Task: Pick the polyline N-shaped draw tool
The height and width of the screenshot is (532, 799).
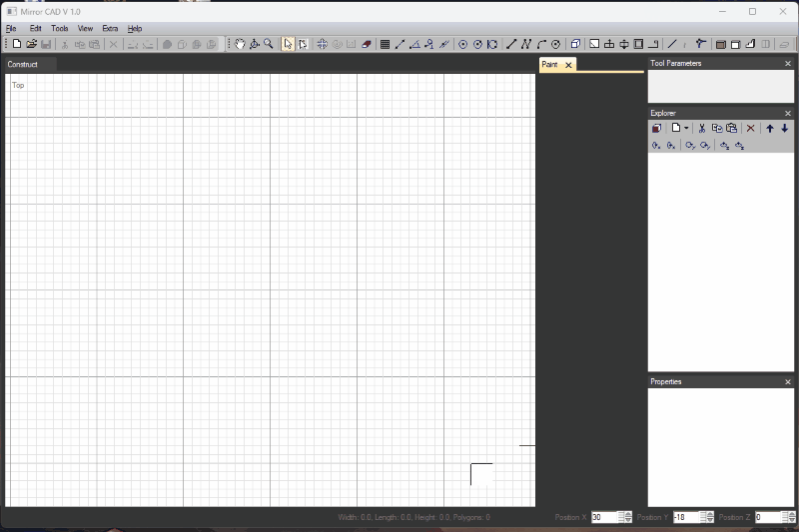Action: pyautogui.click(x=526, y=44)
